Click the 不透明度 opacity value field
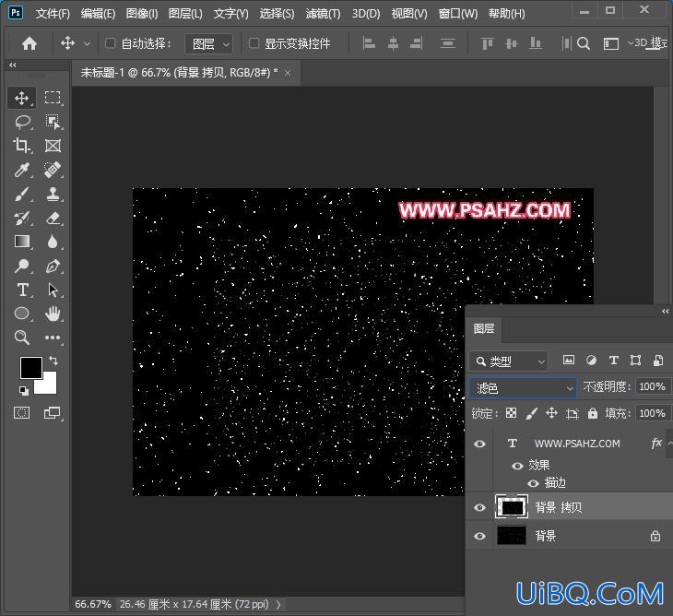Image resolution: width=673 pixels, height=616 pixels. [x=653, y=386]
